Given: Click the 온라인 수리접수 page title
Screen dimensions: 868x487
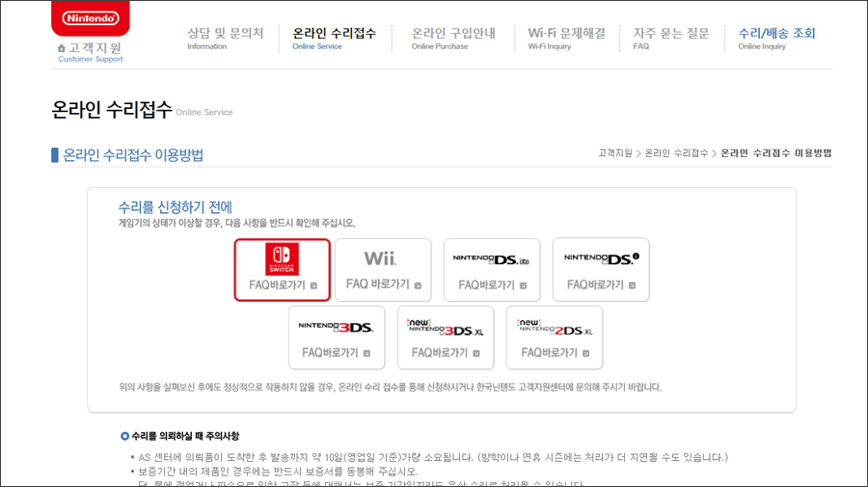Looking at the screenshot, I should (112, 110).
